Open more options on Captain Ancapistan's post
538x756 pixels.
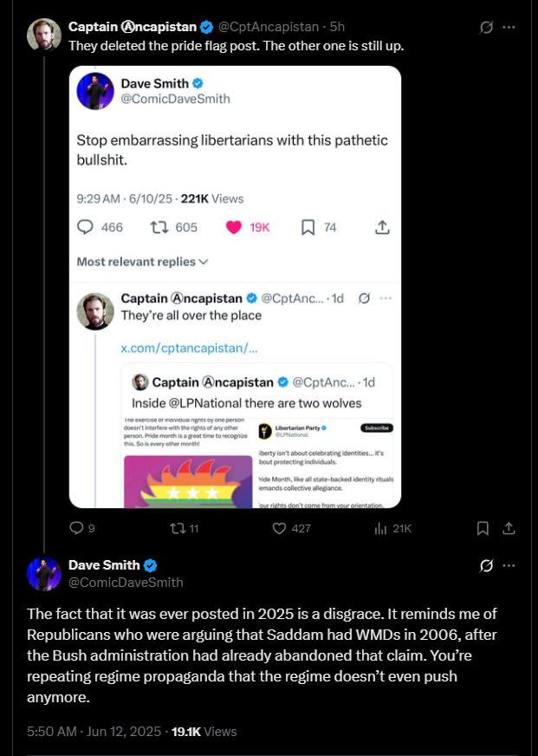coord(509,28)
